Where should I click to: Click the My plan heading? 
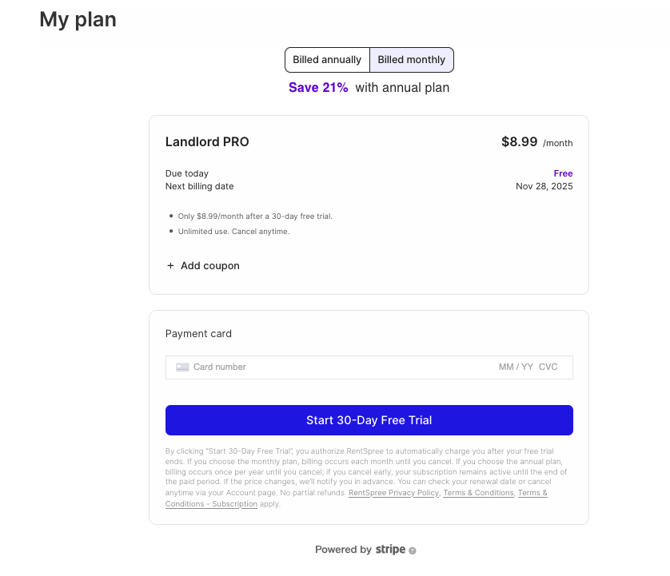(78, 19)
